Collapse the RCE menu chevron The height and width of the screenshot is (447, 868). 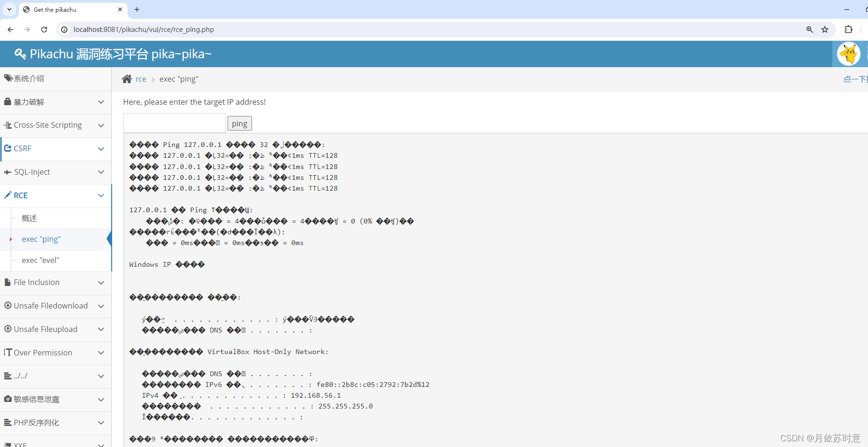(101, 195)
